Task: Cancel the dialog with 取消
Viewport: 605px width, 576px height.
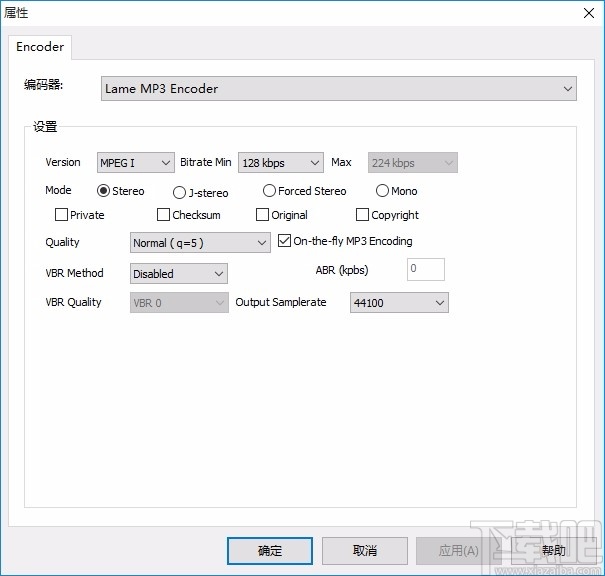Action: click(x=365, y=551)
